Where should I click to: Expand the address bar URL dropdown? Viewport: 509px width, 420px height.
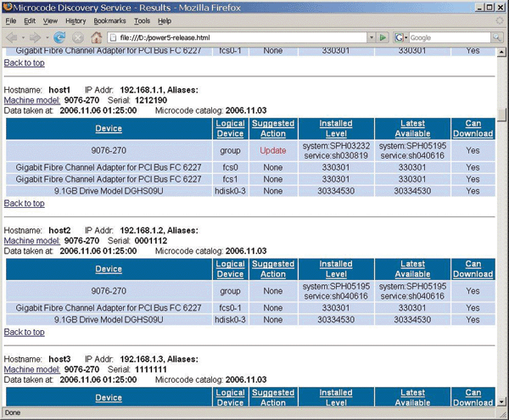[371, 37]
